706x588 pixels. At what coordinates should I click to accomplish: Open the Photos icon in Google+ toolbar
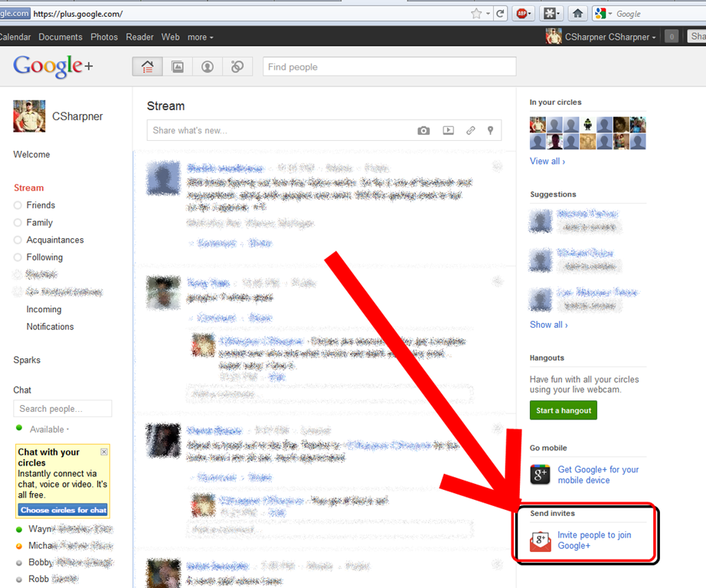click(178, 67)
